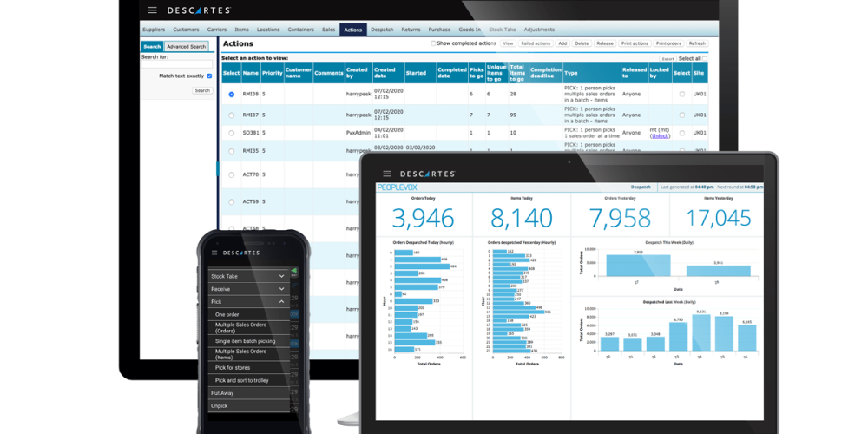Expand the Receive section chevron on phone
The width and height of the screenshot is (868, 434).
click(x=281, y=289)
